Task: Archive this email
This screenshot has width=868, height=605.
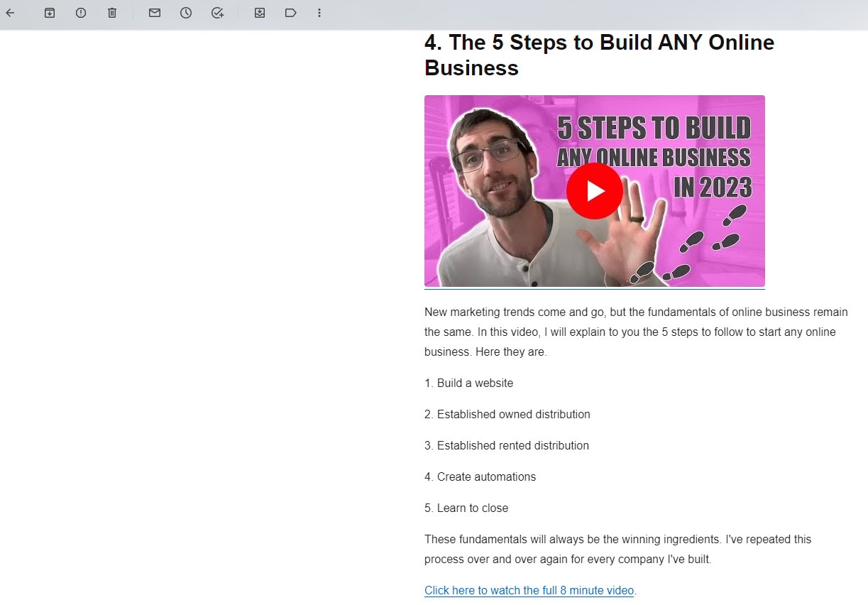Action: (x=50, y=13)
